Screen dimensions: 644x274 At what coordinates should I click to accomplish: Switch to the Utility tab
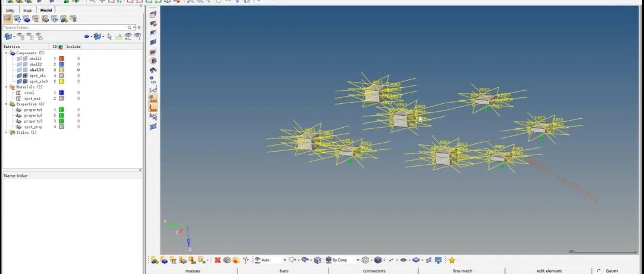pyautogui.click(x=10, y=10)
